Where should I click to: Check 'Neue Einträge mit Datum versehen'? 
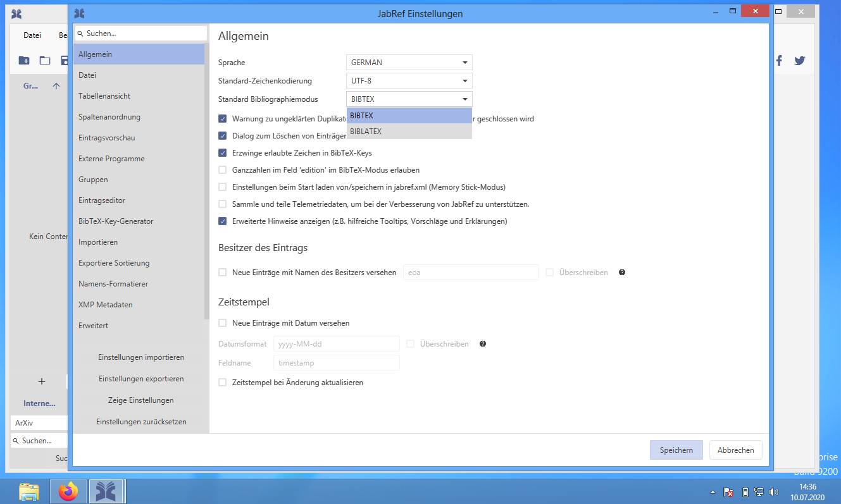click(223, 323)
